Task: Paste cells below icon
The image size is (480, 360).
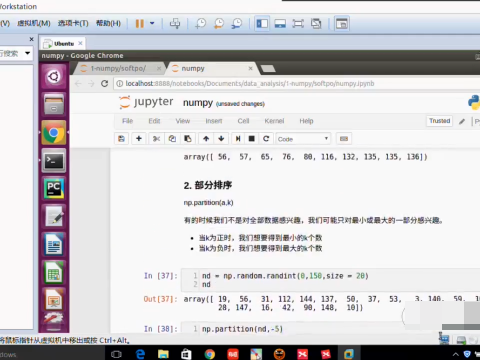Action: click(188, 139)
